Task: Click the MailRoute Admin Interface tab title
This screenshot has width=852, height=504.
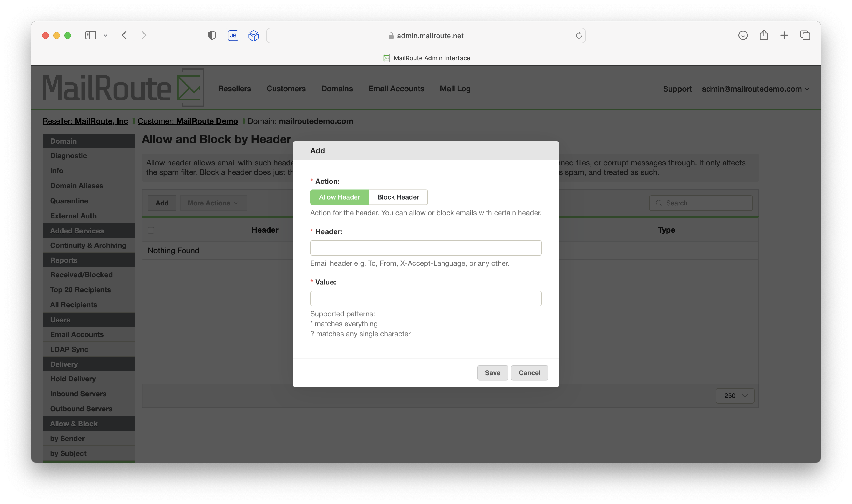Action: pyautogui.click(x=432, y=58)
